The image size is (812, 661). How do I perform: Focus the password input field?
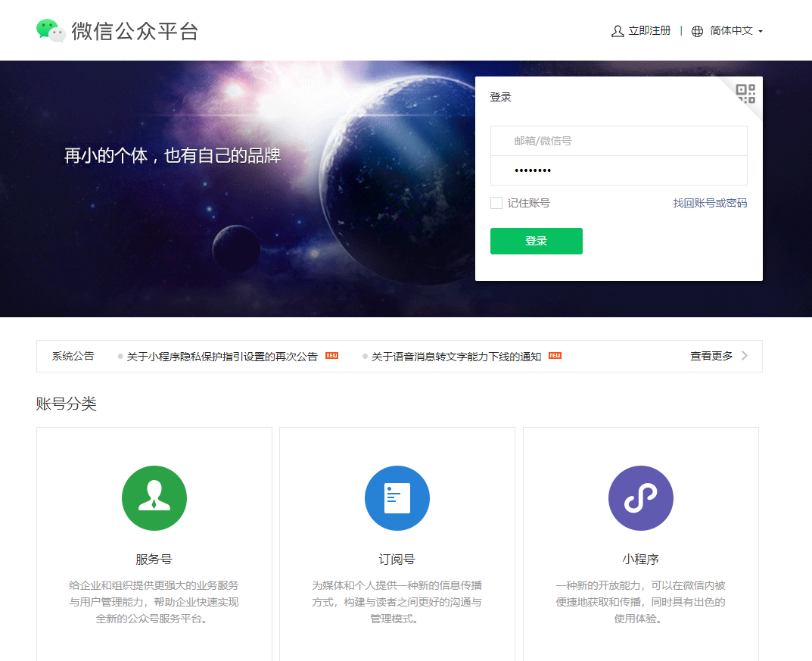(x=618, y=170)
